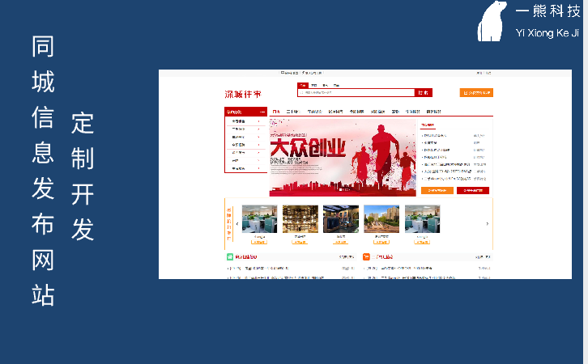This screenshot has height=364, width=588.
Task: Expand the third category row's red arrow
Action: [x=258, y=137]
